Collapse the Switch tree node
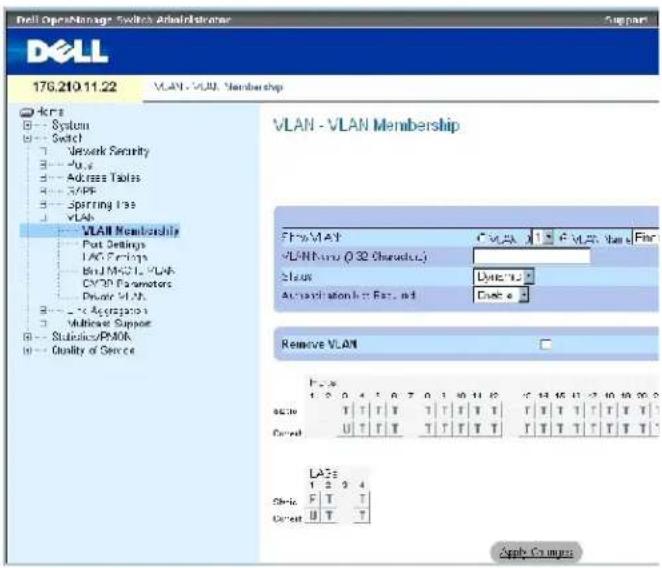Viewport: 662px width, 568px height. click(27, 138)
